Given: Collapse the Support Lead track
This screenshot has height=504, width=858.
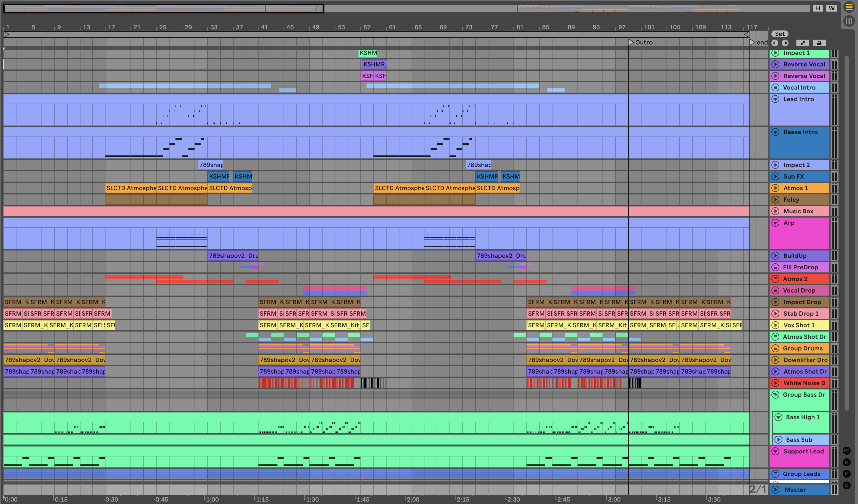Looking at the screenshot, I should click(775, 451).
